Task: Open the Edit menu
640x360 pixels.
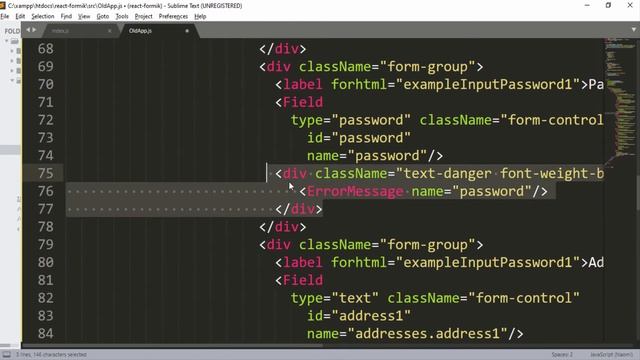Action: click(x=20, y=16)
